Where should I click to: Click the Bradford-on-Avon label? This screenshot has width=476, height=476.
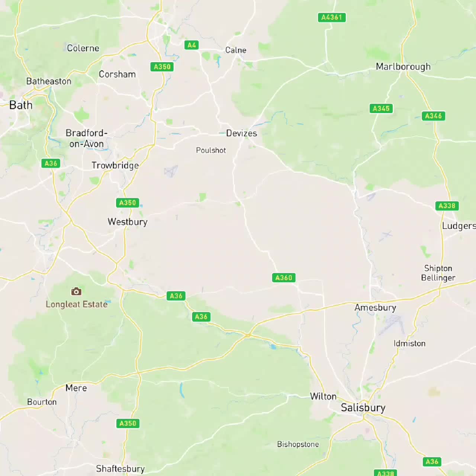(x=86, y=138)
